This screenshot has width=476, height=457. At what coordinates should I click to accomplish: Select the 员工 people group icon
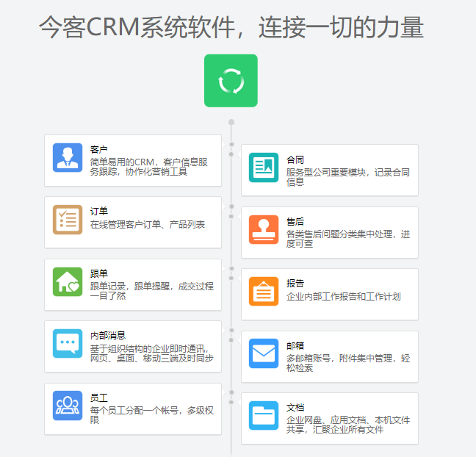pyautogui.click(x=68, y=406)
